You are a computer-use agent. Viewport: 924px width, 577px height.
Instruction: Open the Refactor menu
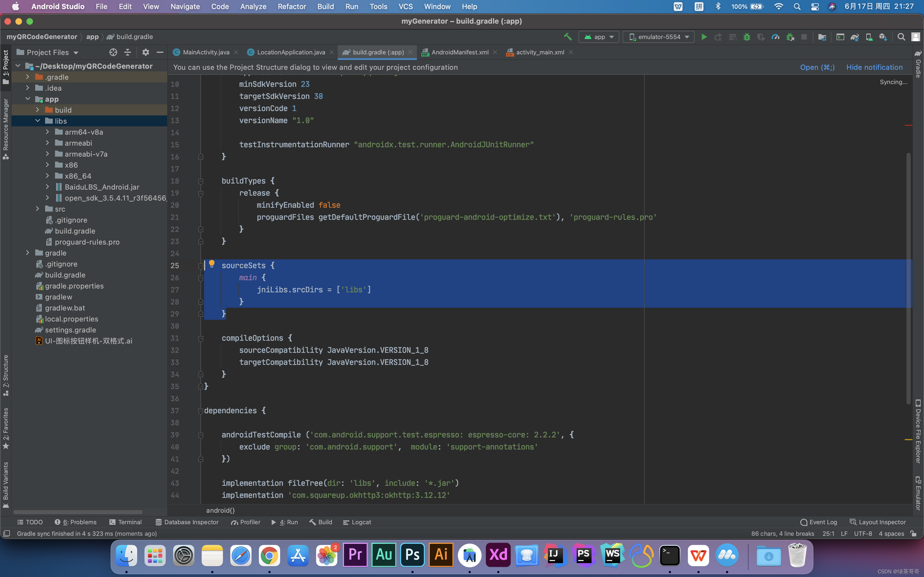point(292,7)
